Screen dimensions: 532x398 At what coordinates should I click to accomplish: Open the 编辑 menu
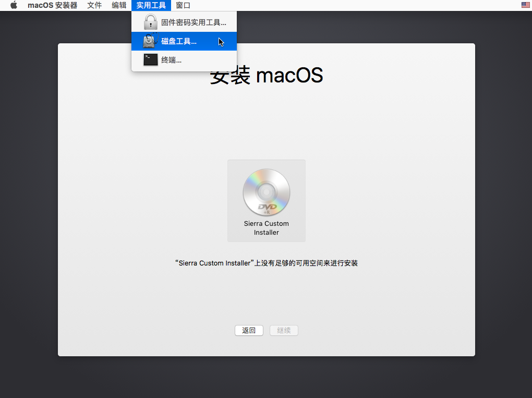click(x=119, y=5)
